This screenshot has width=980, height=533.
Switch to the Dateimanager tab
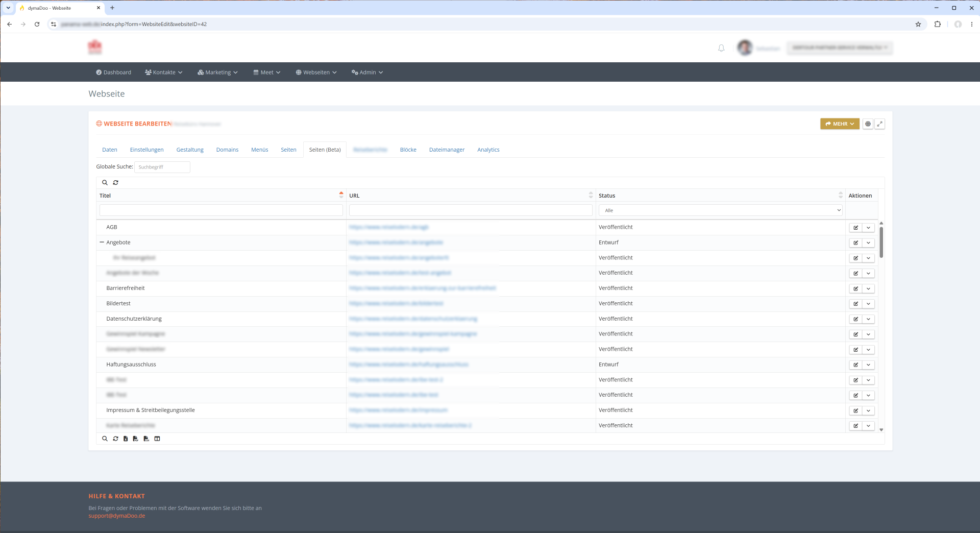(x=447, y=150)
